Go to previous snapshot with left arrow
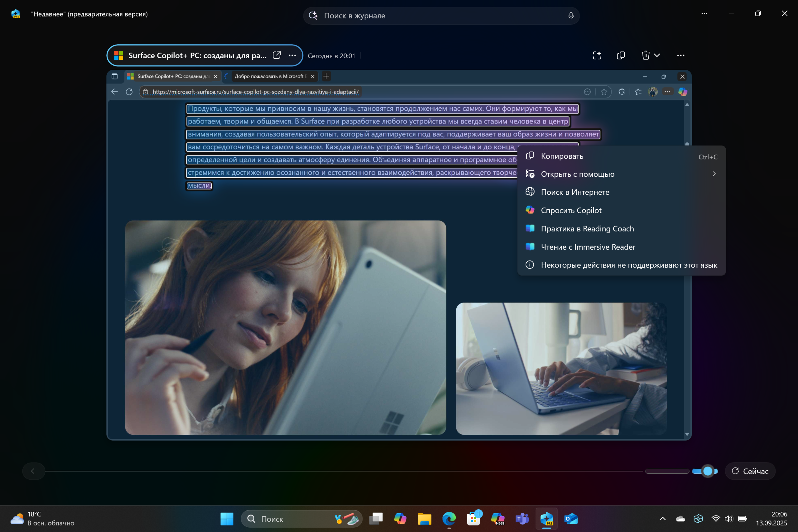 [33, 471]
